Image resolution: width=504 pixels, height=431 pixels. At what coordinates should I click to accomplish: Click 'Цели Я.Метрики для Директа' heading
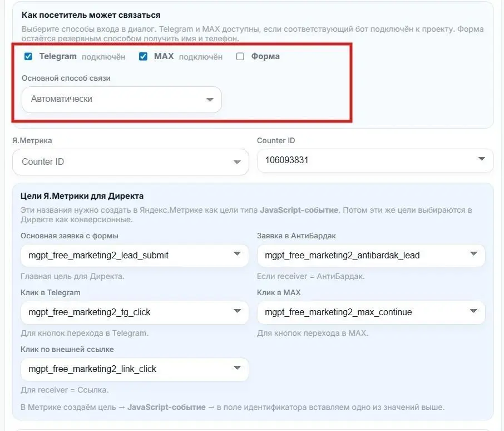82,196
